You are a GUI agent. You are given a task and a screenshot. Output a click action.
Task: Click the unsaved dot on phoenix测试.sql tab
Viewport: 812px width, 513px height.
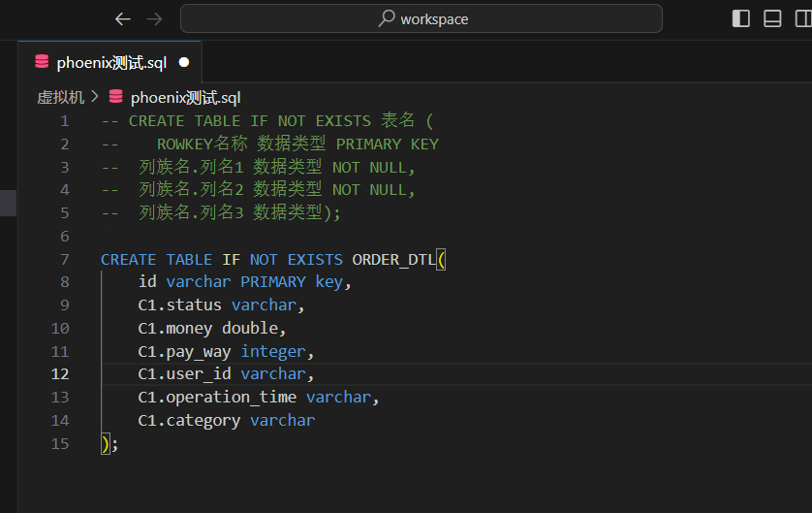coord(184,63)
